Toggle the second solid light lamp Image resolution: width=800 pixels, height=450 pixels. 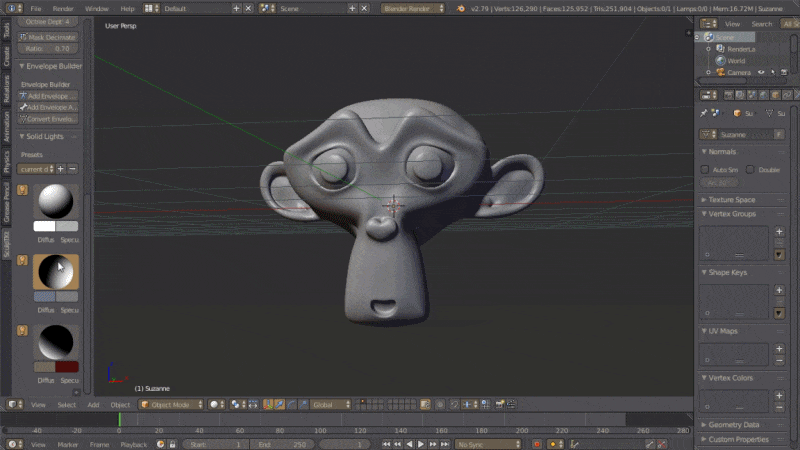[x=22, y=260]
